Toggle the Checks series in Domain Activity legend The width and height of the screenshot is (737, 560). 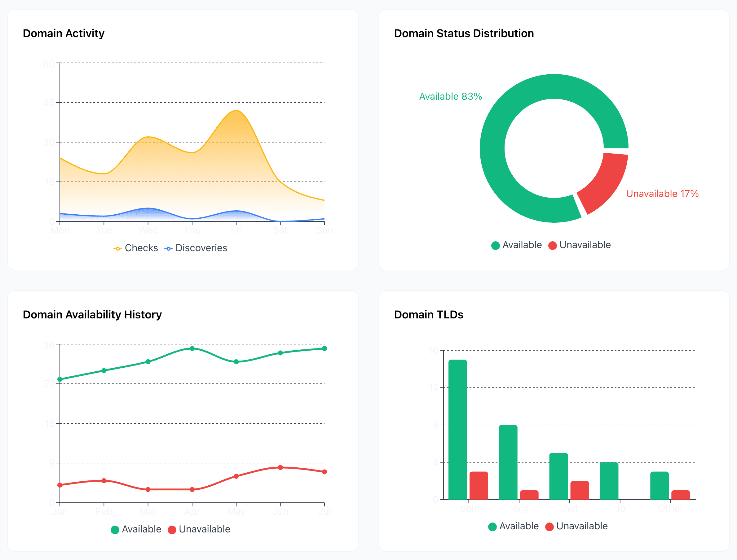pos(141,248)
